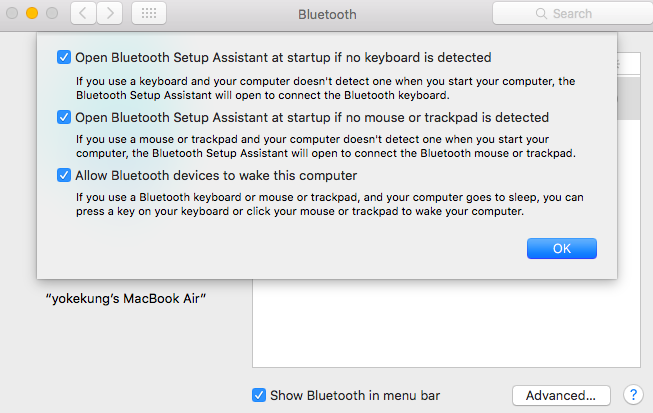Screen dimensions: 653x413
Task: Show all preferences via grid icon
Action: point(148,14)
